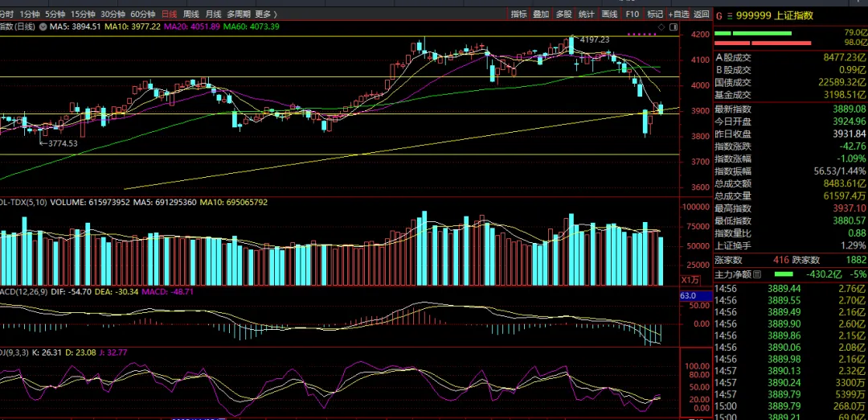The height and width of the screenshot is (420, 868).
Task: Click the MA20: 4051.89 label
Action: pos(192,27)
